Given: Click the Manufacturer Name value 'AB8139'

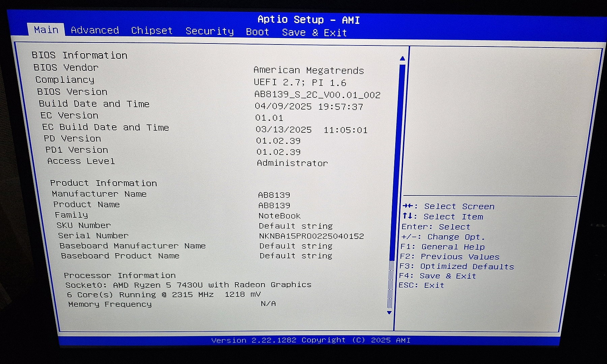Looking at the screenshot, I should click(274, 195).
